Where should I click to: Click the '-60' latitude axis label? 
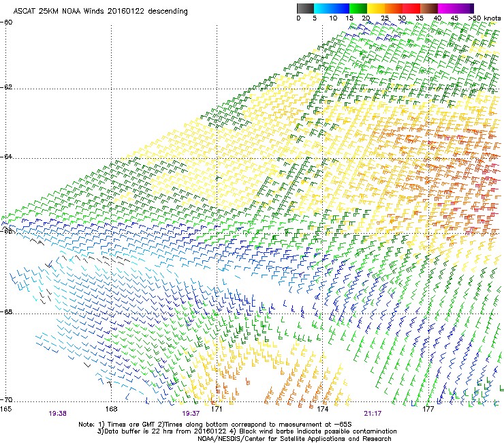pyautogui.click(x=6, y=22)
